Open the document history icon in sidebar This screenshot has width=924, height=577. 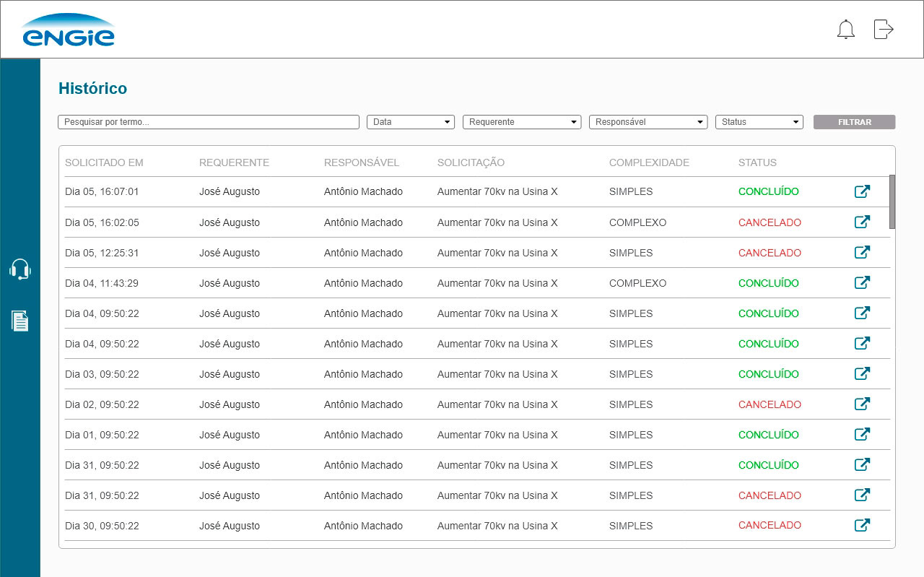tap(20, 321)
